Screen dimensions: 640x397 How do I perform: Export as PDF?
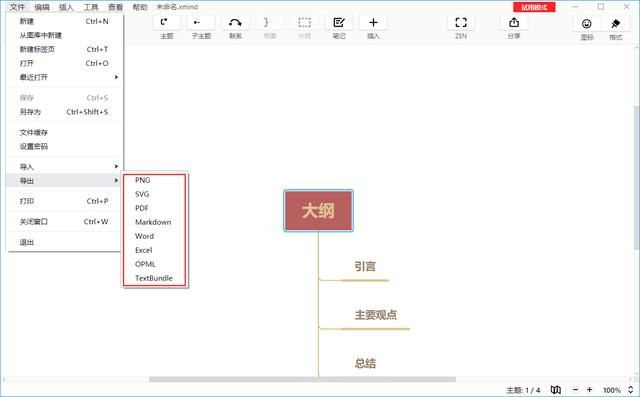click(x=154, y=208)
